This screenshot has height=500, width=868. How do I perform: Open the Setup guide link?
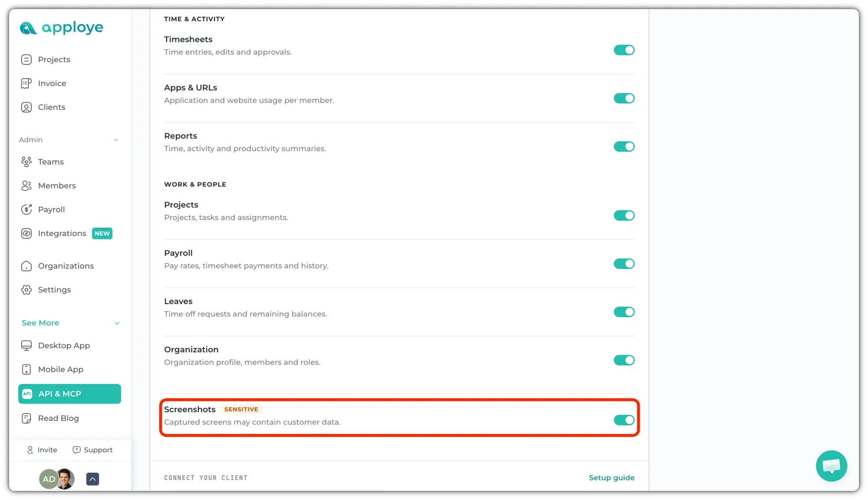coord(612,478)
